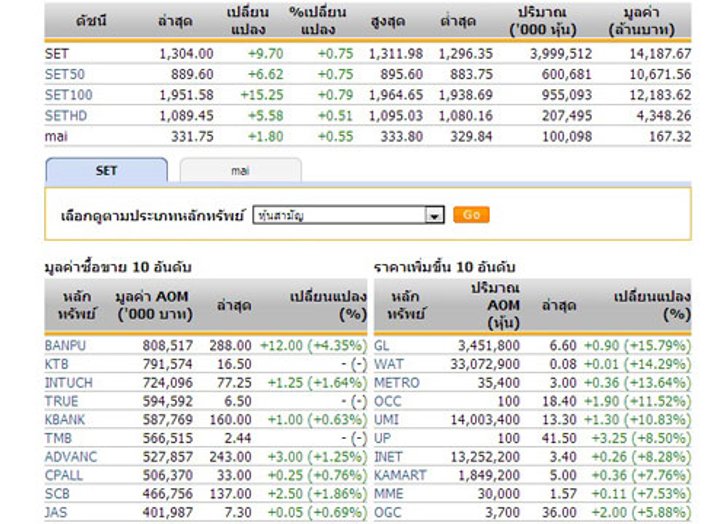
Task: Click UMI volume 14,003,400
Action: coord(485,420)
